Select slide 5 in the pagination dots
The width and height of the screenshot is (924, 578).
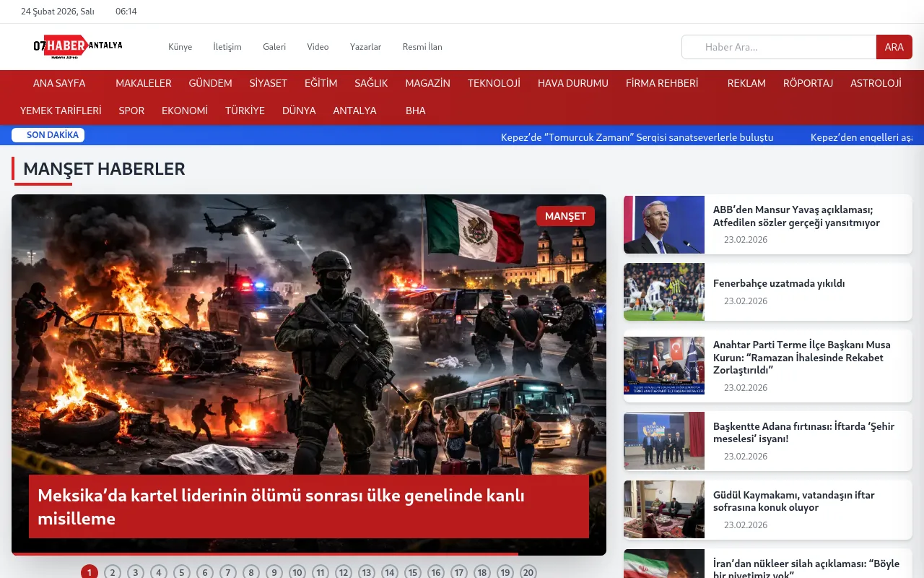click(x=181, y=571)
